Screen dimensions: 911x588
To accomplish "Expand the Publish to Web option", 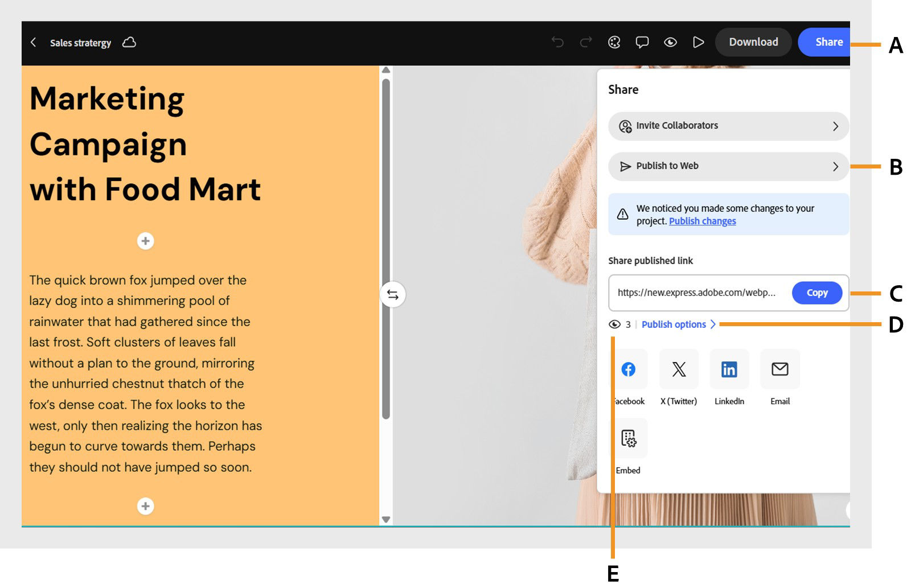I will click(x=728, y=166).
